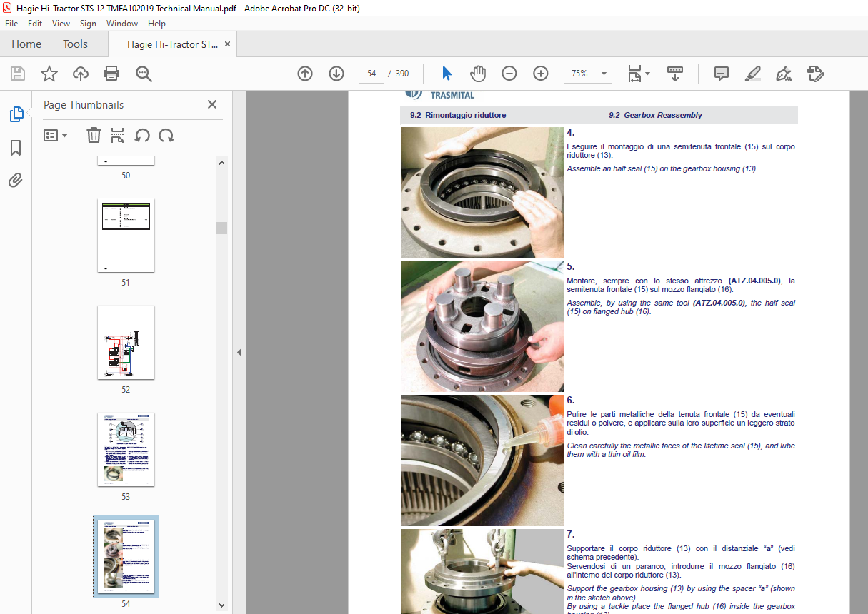Close the Hagie Hi-Tractor document tab

[227, 44]
